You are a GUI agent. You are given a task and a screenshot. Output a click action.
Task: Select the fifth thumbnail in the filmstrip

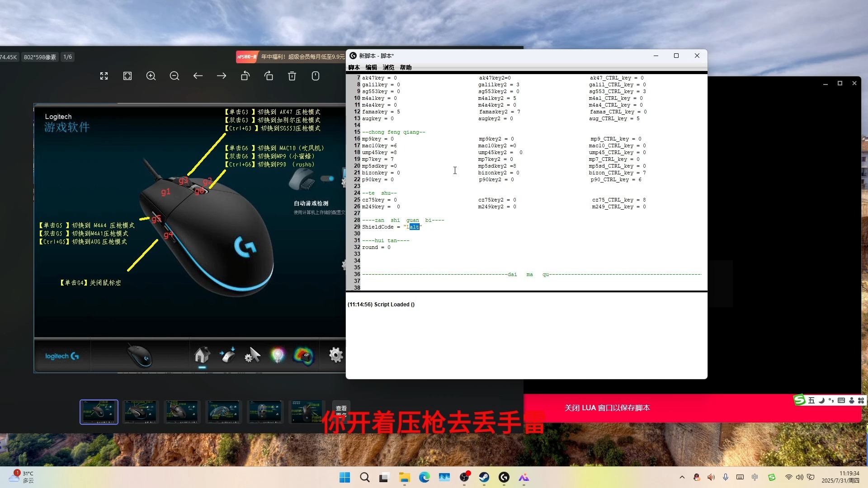265,412
